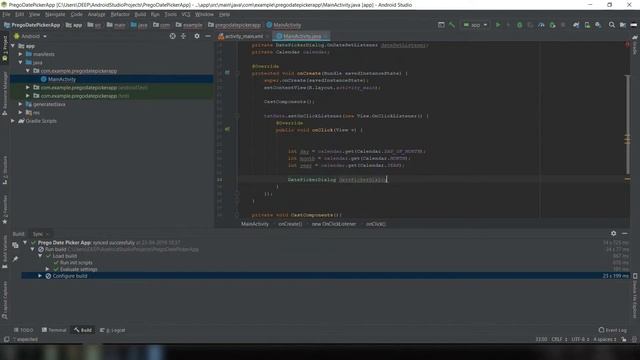
Task: Click gutter icon beside onClick method
Action: 227,129
